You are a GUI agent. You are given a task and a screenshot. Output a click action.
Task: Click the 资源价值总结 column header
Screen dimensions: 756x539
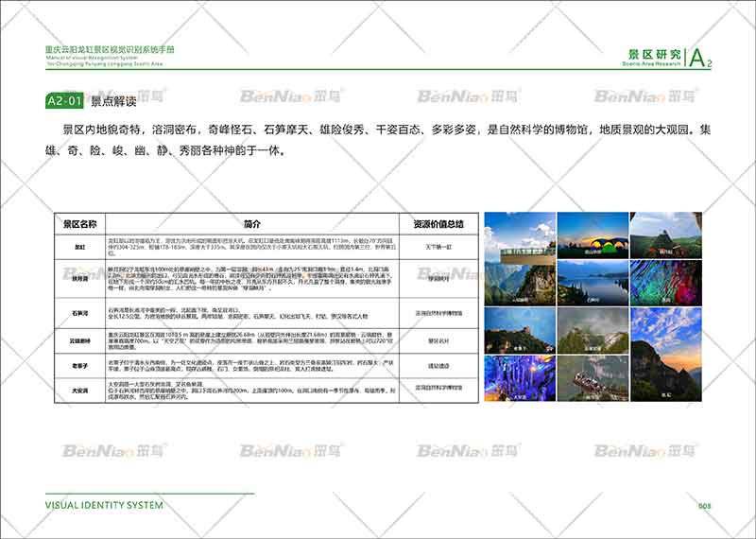(x=438, y=224)
